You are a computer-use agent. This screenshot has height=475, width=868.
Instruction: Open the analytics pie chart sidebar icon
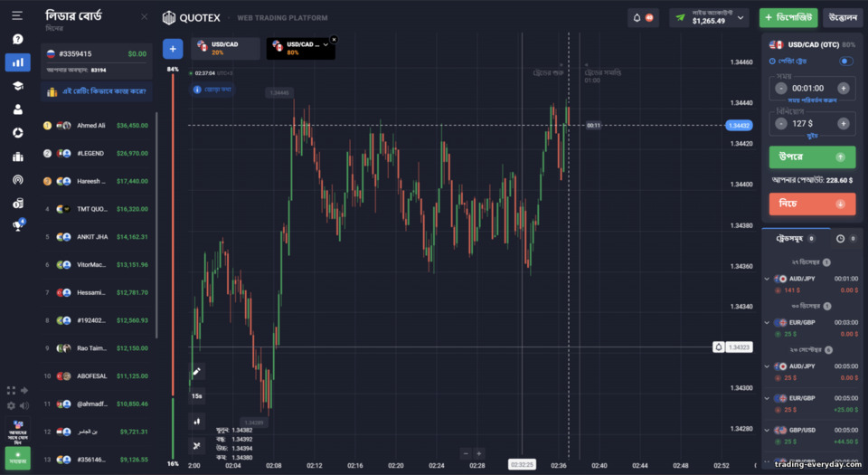(18, 133)
